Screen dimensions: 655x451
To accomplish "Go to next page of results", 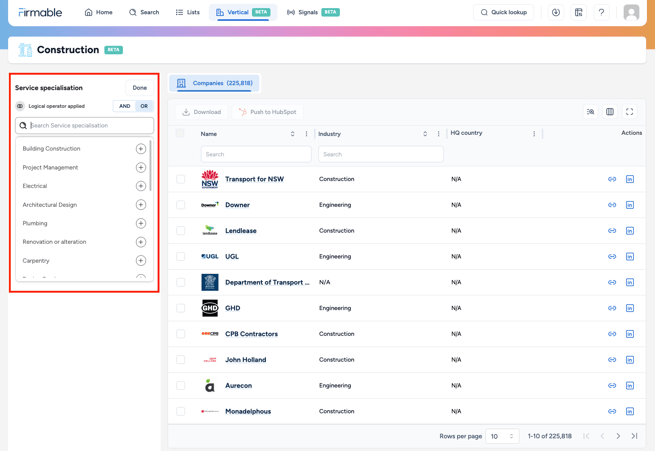I will [618, 436].
